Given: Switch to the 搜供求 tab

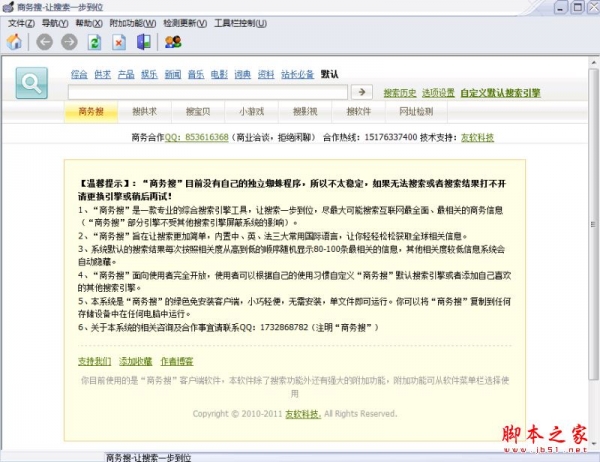Looking at the screenshot, I should click(145, 112).
